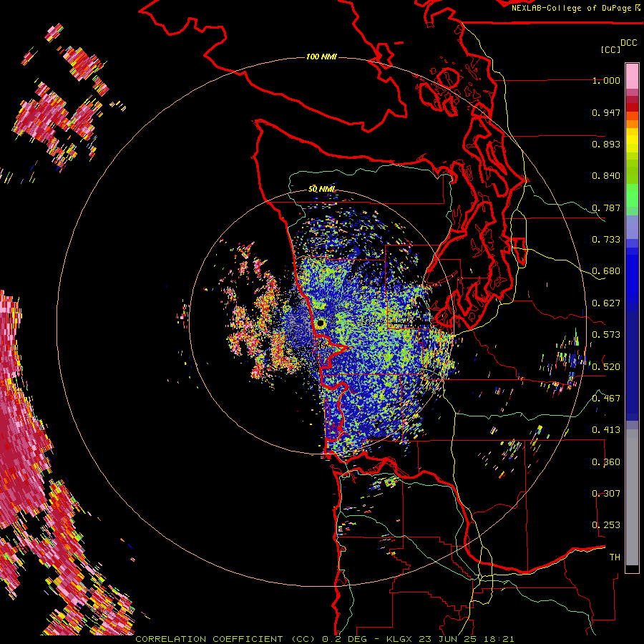Click the 50 NMI range ring label

point(321,189)
